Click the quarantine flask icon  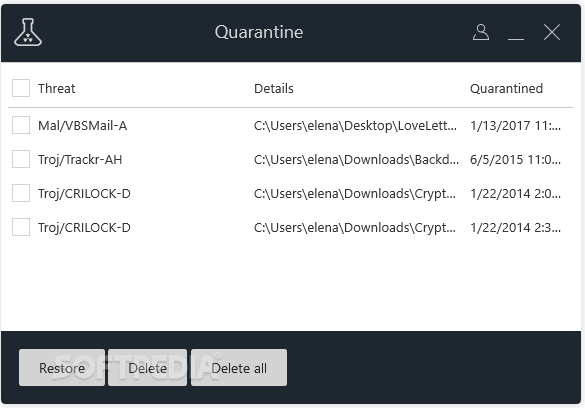(x=28, y=32)
